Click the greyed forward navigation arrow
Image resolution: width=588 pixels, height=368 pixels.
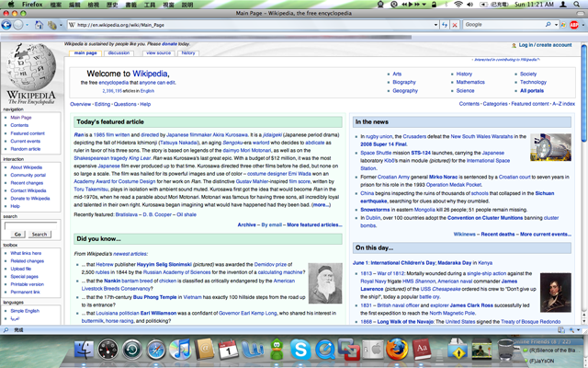tap(18, 25)
